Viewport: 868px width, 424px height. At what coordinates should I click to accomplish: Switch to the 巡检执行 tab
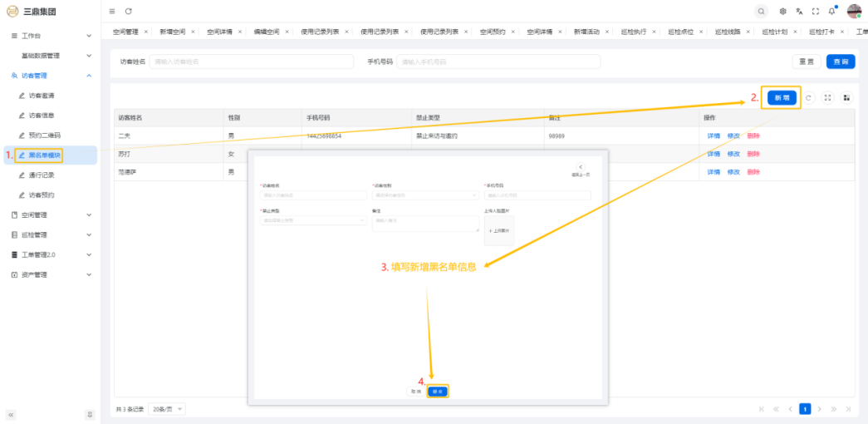[634, 32]
